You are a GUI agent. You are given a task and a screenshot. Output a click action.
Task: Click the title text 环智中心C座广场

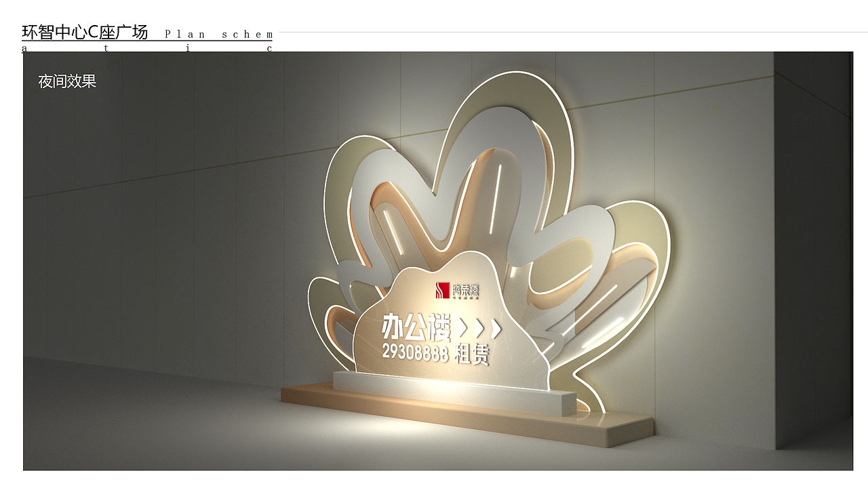tap(85, 32)
